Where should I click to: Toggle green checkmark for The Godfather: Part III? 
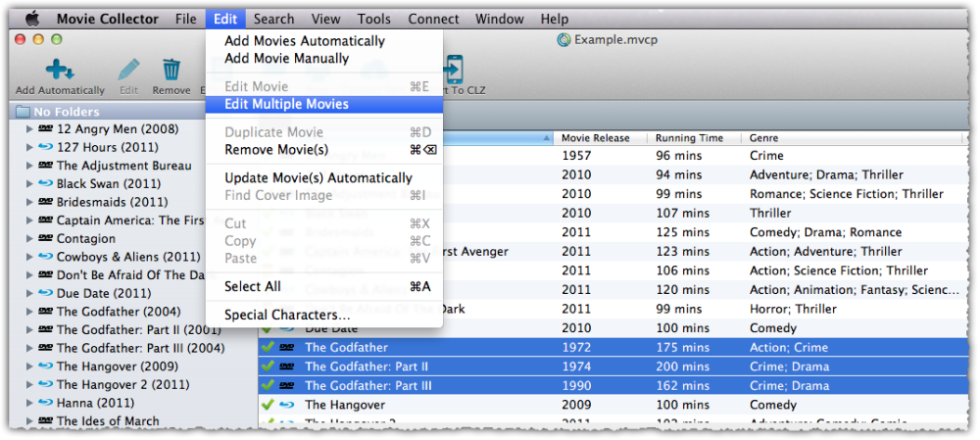pyautogui.click(x=268, y=385)
